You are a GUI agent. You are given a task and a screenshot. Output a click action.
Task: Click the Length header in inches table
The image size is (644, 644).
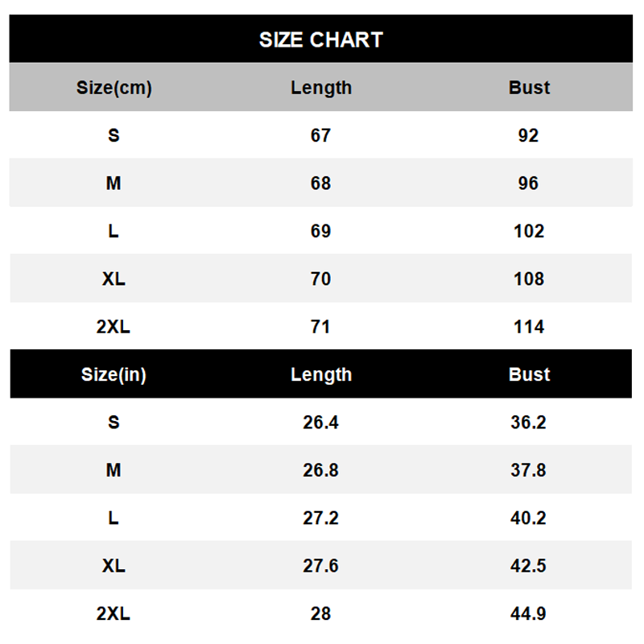click(x=321, y=374)
